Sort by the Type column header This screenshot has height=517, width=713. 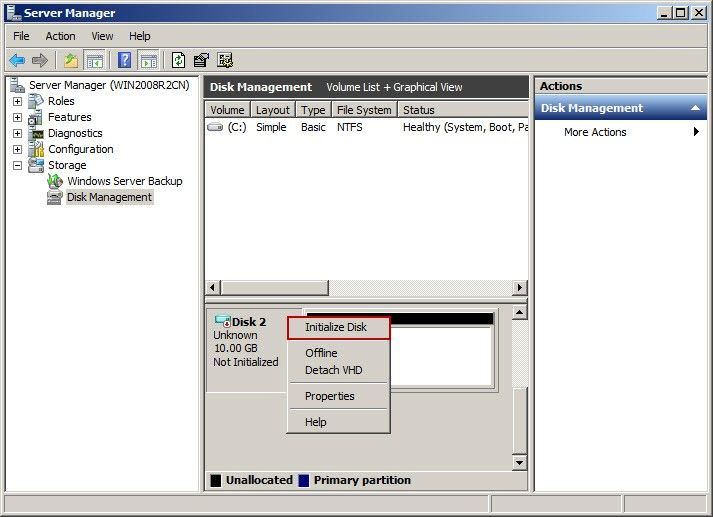[313, 110]
